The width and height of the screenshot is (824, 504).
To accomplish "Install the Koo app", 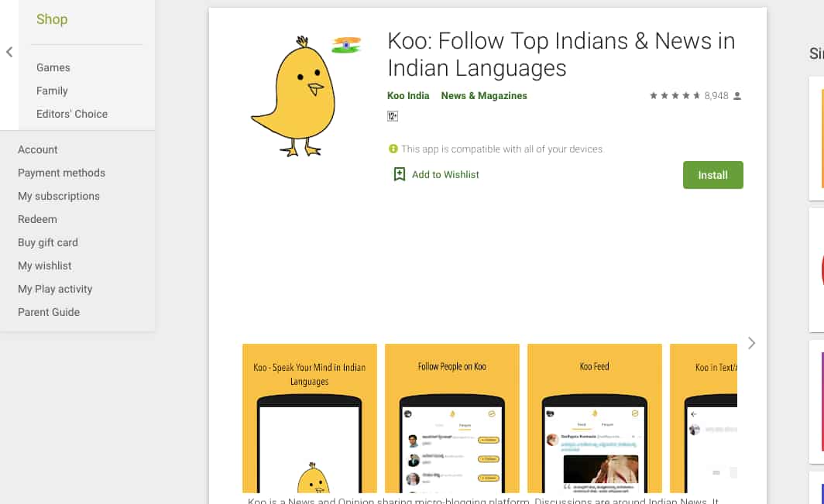I will [712, 175].
